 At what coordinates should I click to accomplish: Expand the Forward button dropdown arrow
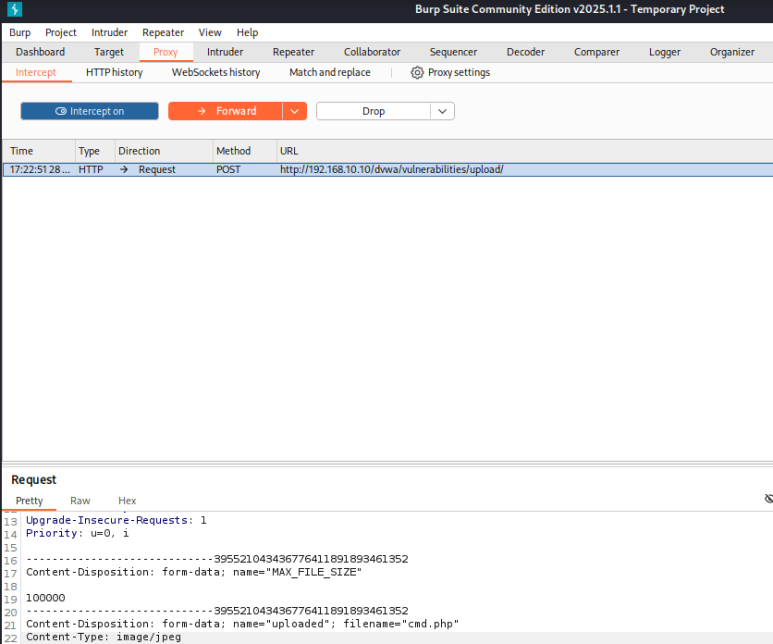(295, 111)
